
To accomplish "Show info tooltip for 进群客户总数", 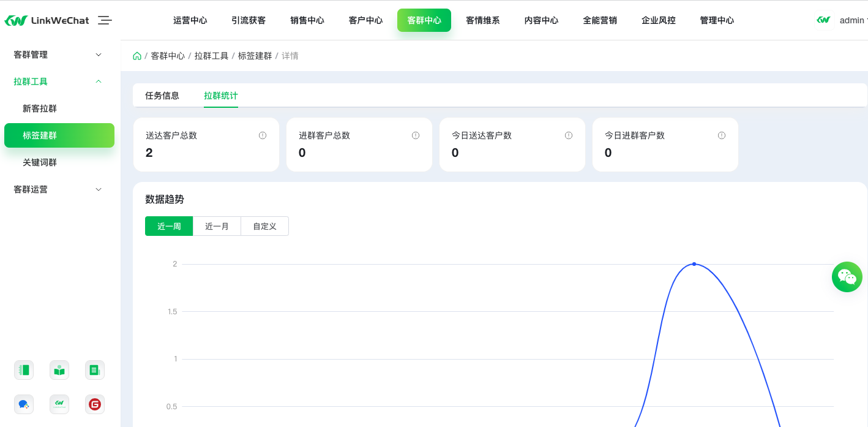I will point(416,135).
